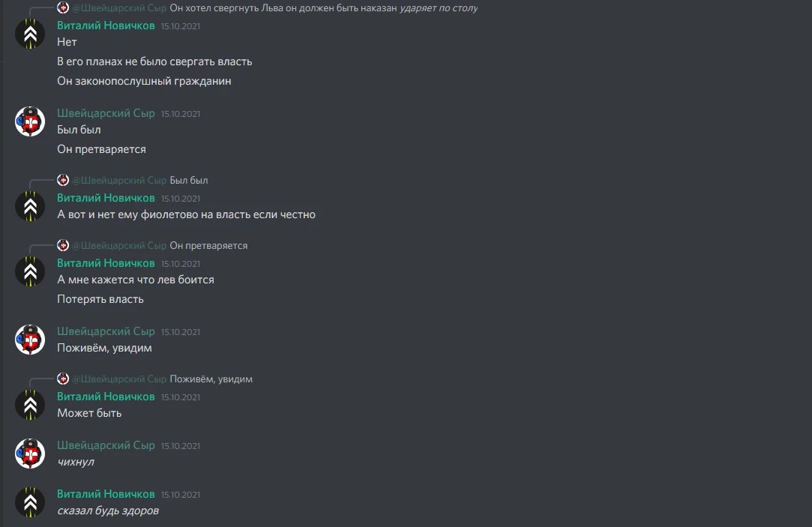Open Швейцарский Сыр avatar next to «чихнул»
This screenshot has width=812, height=527.
point(30,454)
